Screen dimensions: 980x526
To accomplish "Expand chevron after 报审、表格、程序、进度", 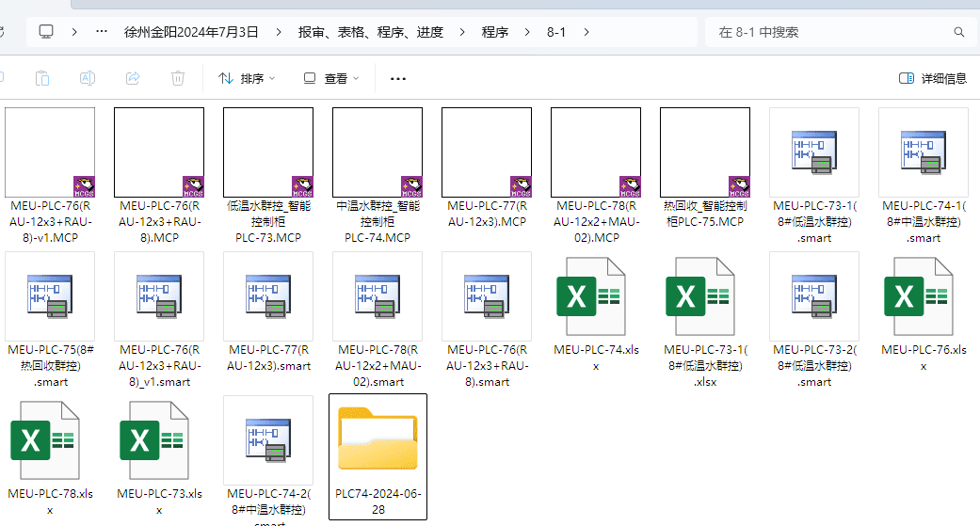I will click(462, 32).
